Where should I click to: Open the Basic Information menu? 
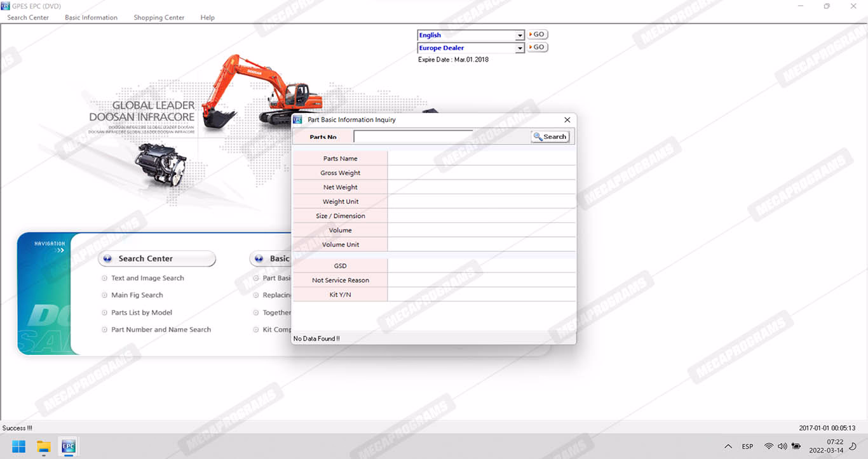click(x=91, y=18)
